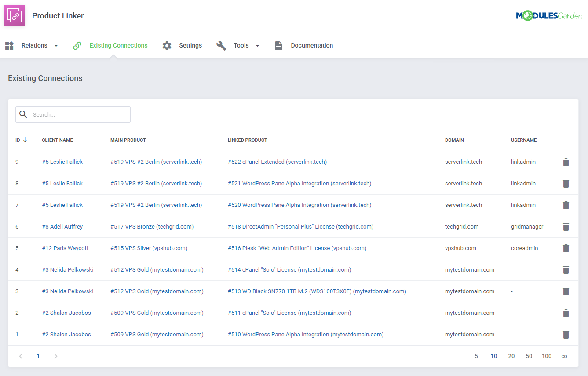Screen dimensions: 588x376
Task: Open #521 WordPress PanelAlpha Integration link
Action: pos(299,184)
